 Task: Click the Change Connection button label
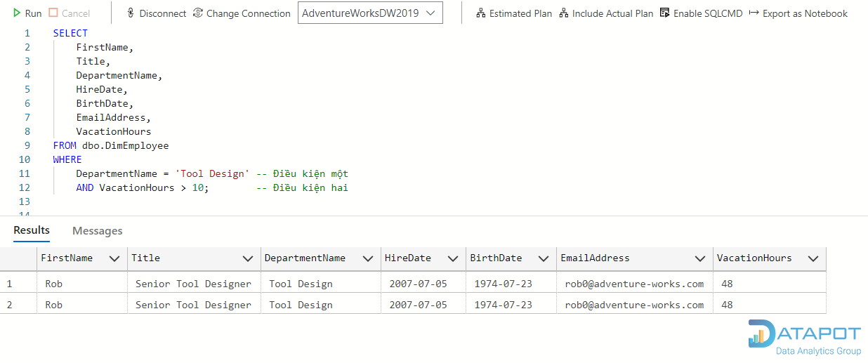point(249,13)
